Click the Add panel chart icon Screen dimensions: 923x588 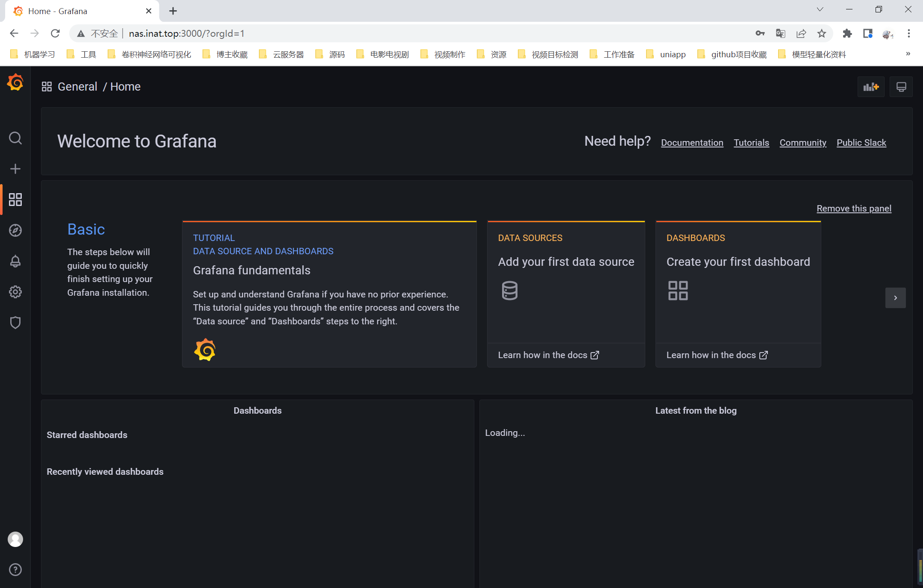click(x=871, y=87)
